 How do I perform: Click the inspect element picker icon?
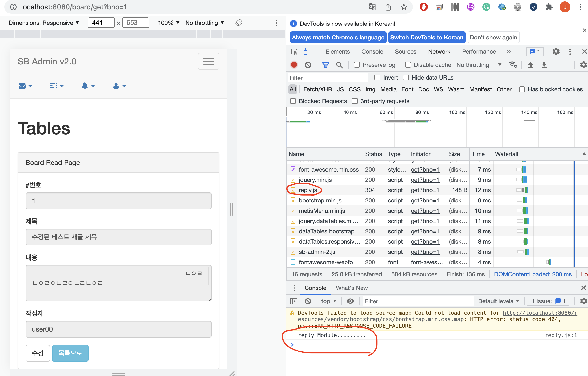[x=294, y=52]
